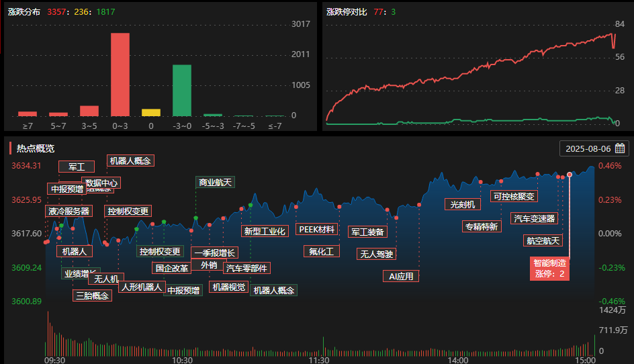
Task: Click the 汽车变速器 tag
Action: tap(534, 218)
